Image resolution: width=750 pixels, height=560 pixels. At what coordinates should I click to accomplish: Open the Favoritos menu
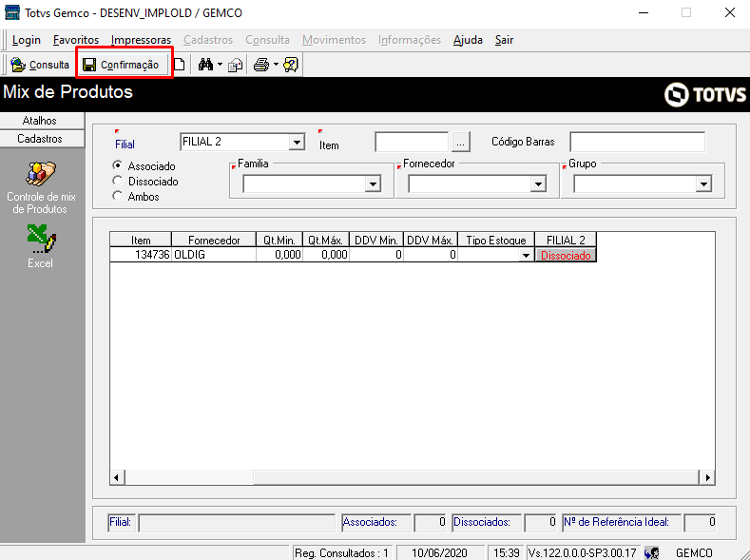(x=76, y=40)
